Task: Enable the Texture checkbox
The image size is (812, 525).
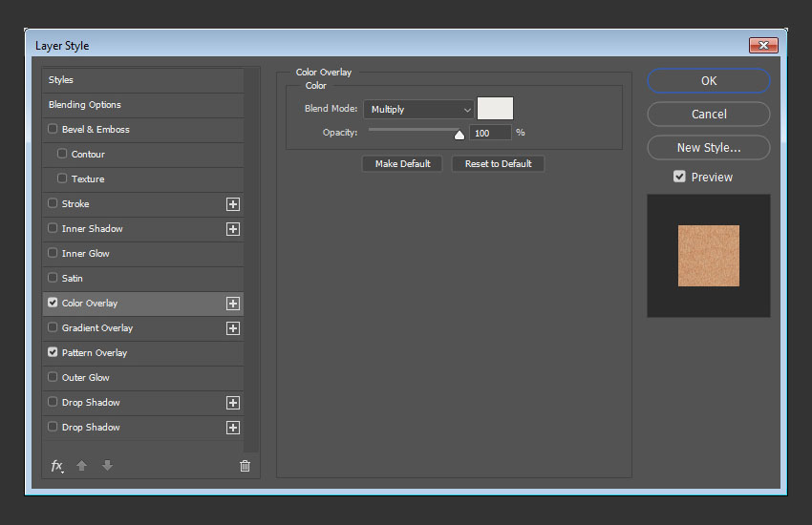Action: pos(62,178)
